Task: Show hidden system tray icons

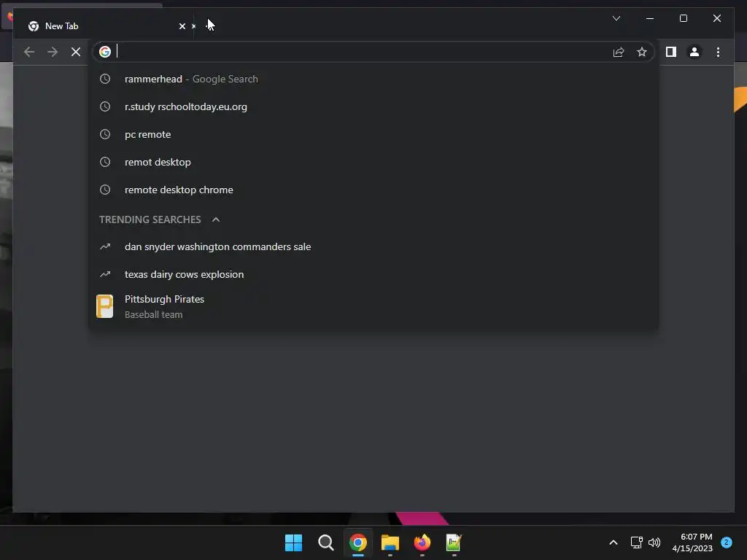Action: tap(614, 542)
